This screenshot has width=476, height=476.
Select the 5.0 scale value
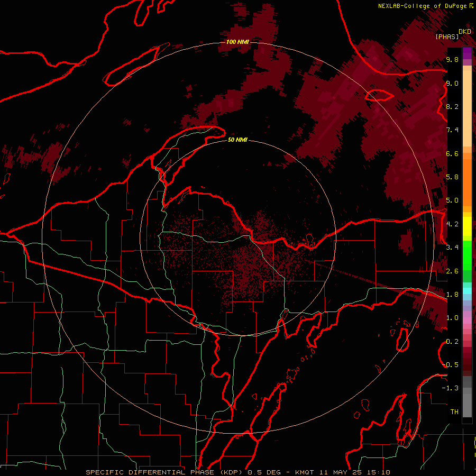click(x=452, y=200)
